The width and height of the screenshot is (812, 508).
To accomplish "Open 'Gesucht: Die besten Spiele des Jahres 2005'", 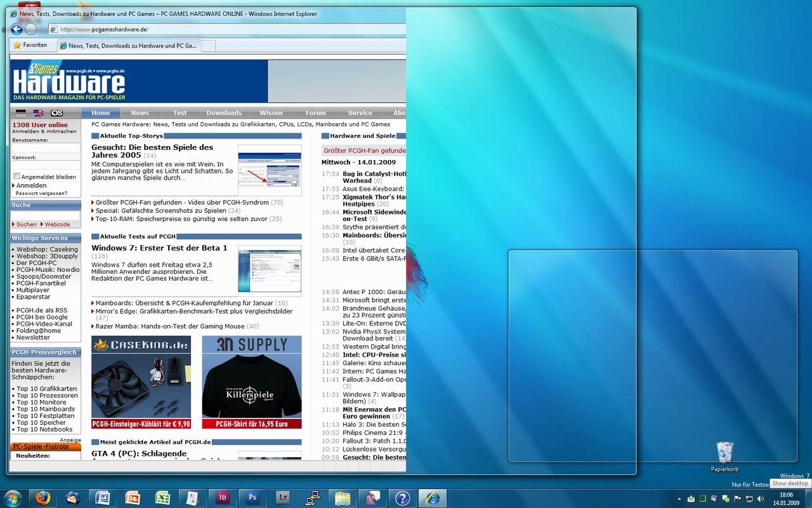I will coord(152,151).
